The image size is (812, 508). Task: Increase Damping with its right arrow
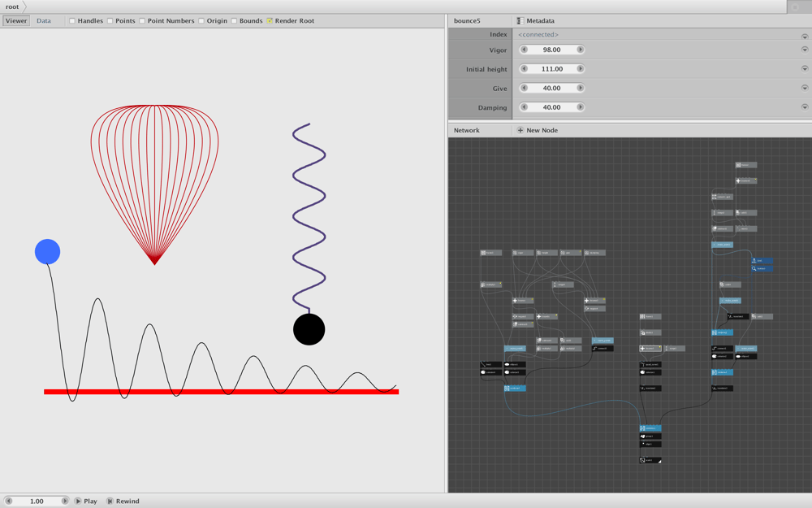(x=580, y=106)
